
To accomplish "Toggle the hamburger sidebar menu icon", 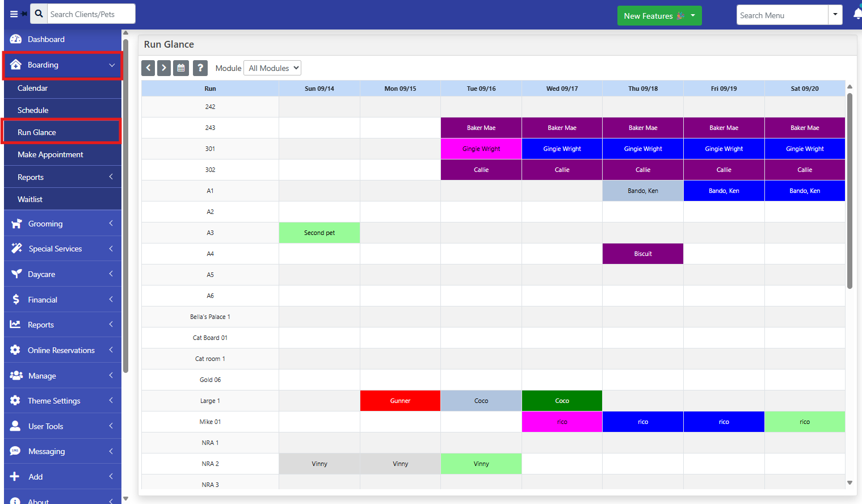I will click(14, 14).
